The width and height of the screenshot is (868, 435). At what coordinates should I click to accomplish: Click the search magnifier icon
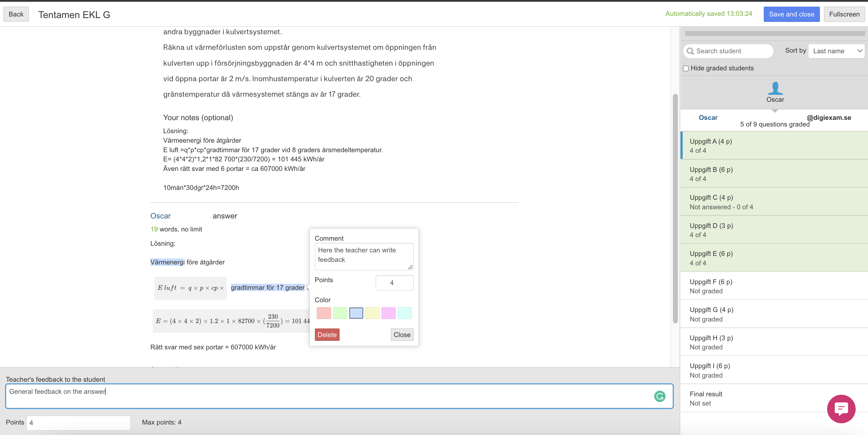[x=690, y=51]
